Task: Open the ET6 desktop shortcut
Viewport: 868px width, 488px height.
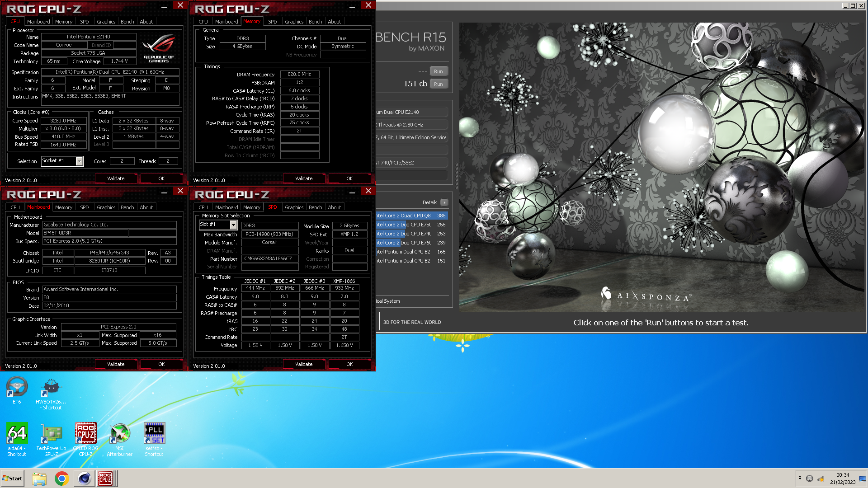Action: (17, 390)
